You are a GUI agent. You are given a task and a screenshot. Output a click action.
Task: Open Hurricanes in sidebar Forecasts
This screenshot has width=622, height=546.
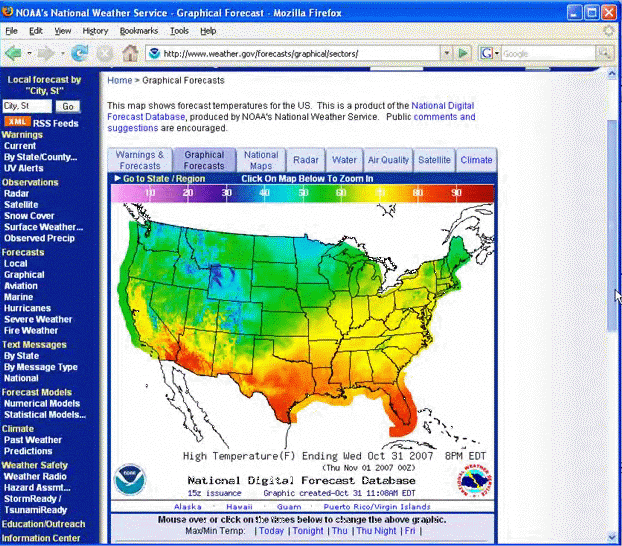pos(27,308)
